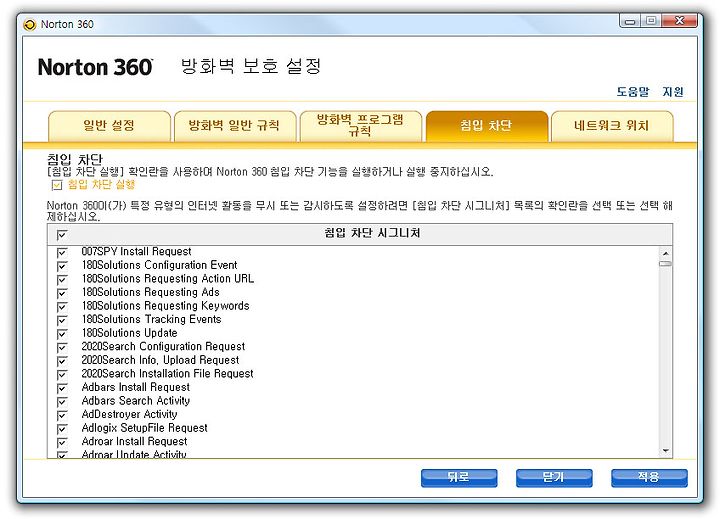
Task: Select the 180Solutions Requesting Keywords text
Action: click(165, 306)
